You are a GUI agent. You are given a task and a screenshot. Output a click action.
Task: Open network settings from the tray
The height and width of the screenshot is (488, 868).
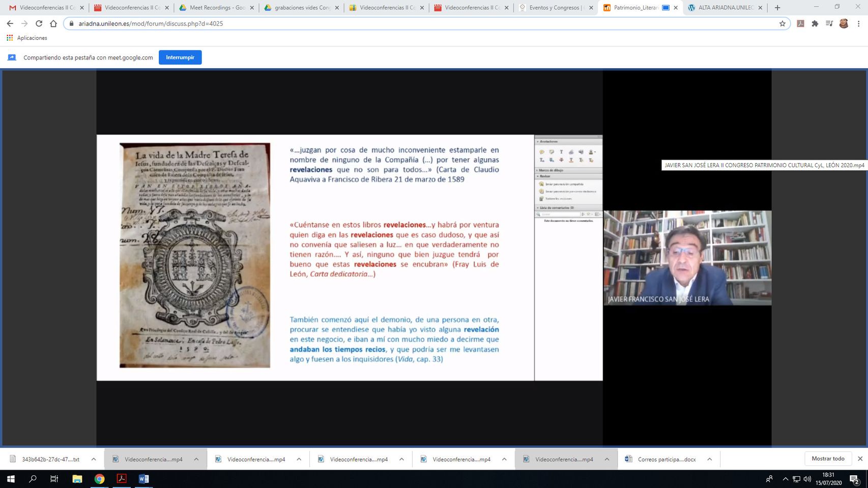click(x=796, y=479)
